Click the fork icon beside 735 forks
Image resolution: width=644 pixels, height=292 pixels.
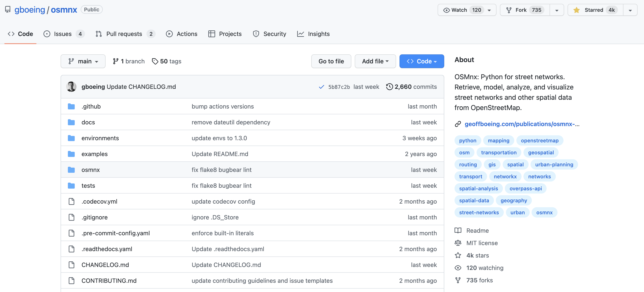point(458,280)
